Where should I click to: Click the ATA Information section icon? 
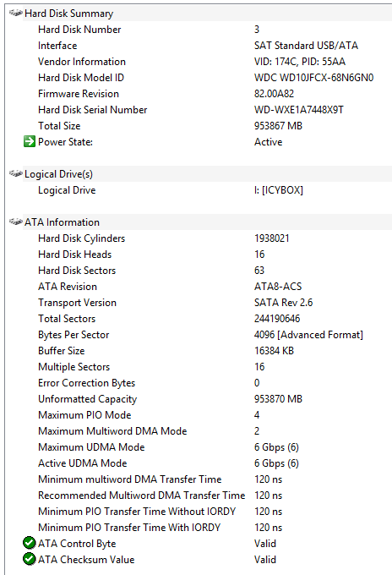pos(15,222)
